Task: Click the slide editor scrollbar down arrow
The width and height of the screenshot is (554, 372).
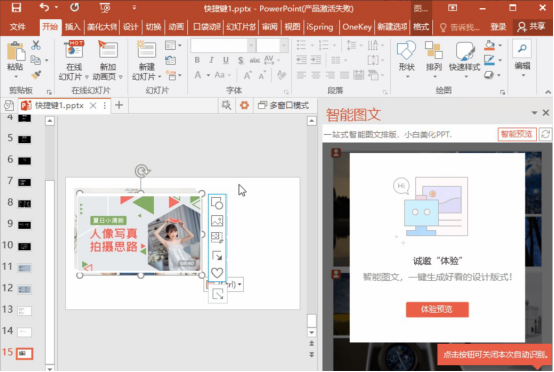Action: 312,332
